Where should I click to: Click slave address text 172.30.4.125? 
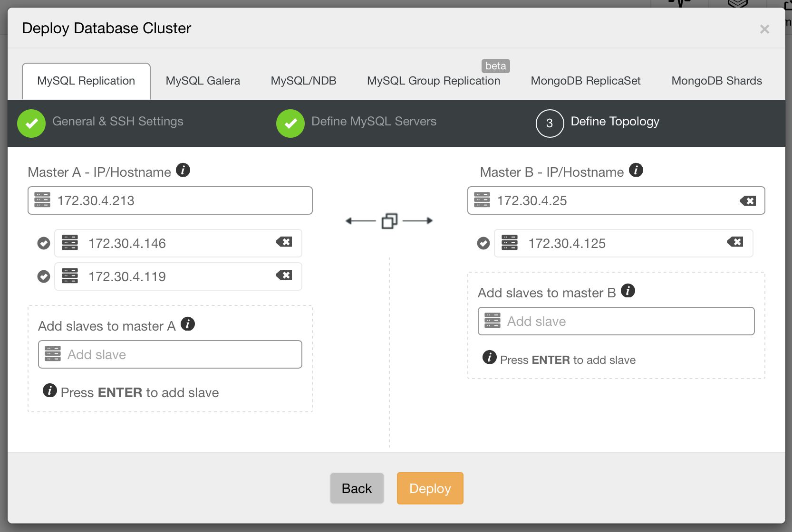(x=567, y=244)
